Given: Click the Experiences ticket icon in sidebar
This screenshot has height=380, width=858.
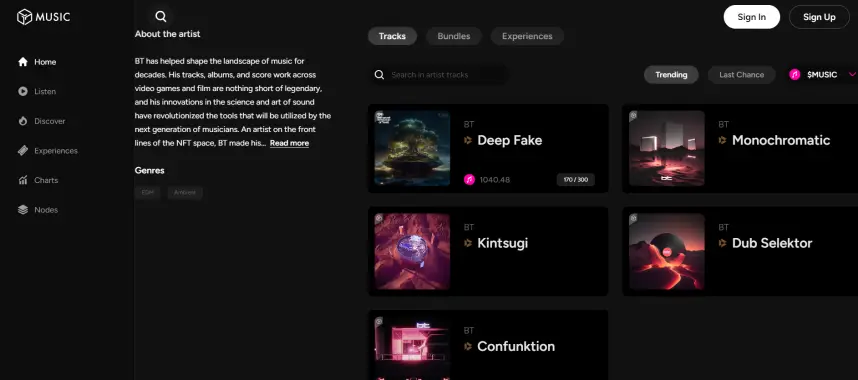Looking at the screenshot, I should click(23, 151).
